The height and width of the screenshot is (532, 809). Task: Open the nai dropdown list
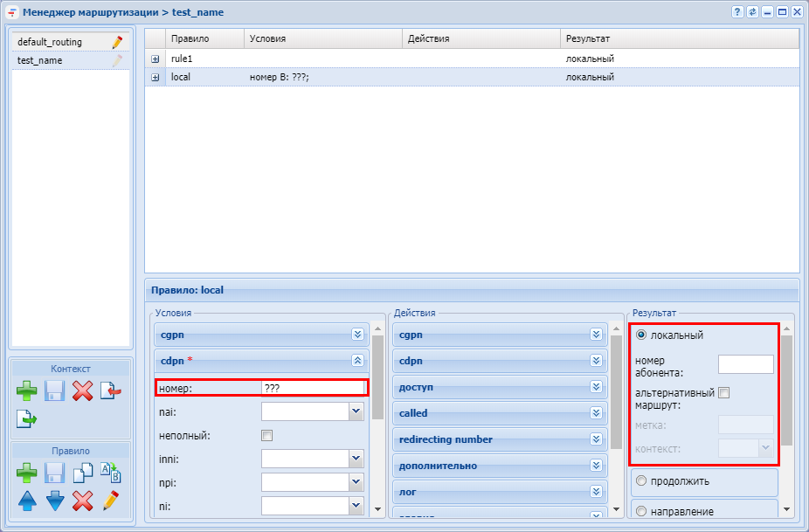(x=356, y=411)
